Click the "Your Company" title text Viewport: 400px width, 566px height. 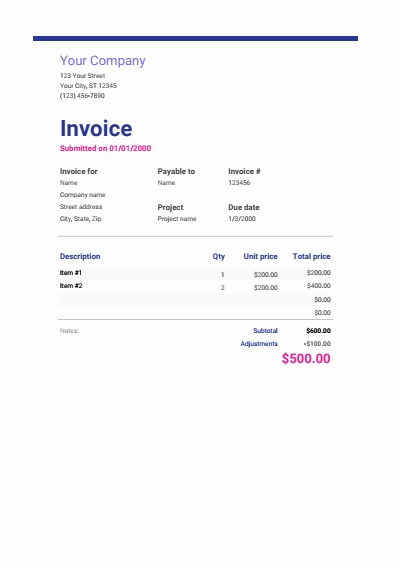point(103,61)
